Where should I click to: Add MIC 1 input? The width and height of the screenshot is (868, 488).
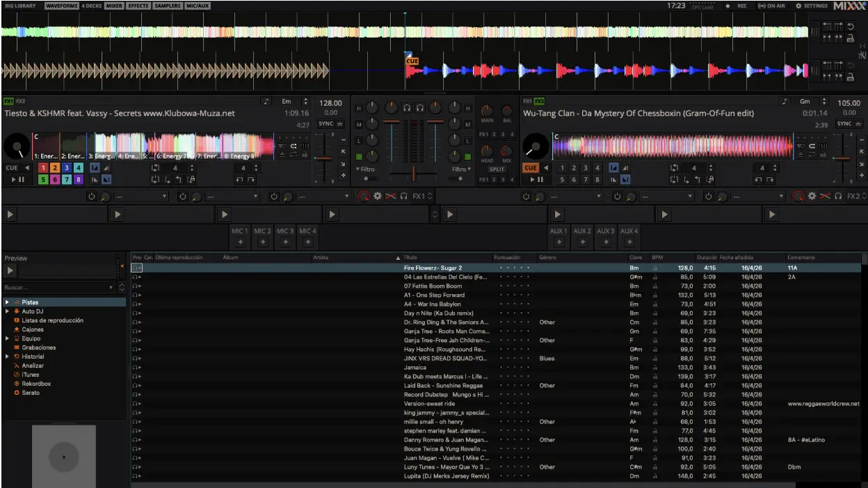pos(240,242)
